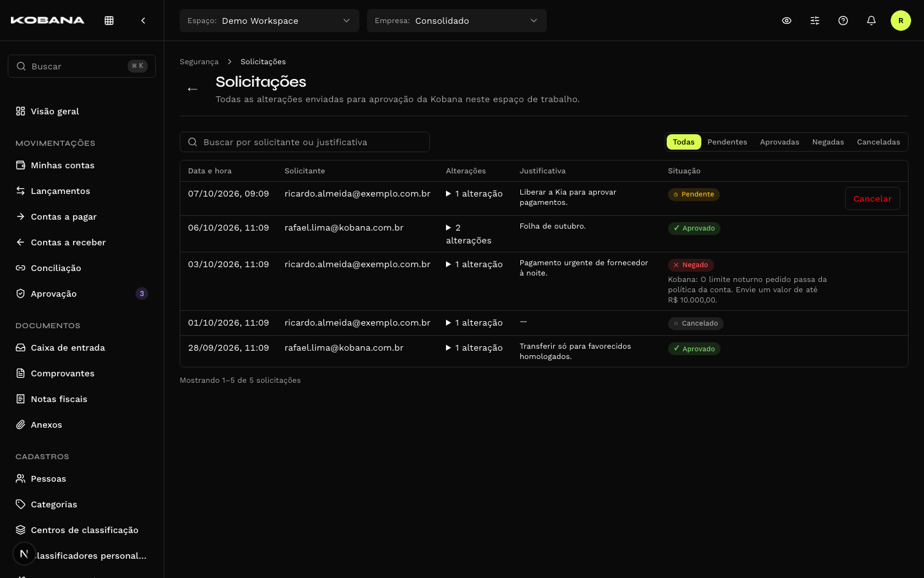This screenshot has height=578, width=924.
Task: Collapse the sidebar with the chevron
Action: pos(143,21)
